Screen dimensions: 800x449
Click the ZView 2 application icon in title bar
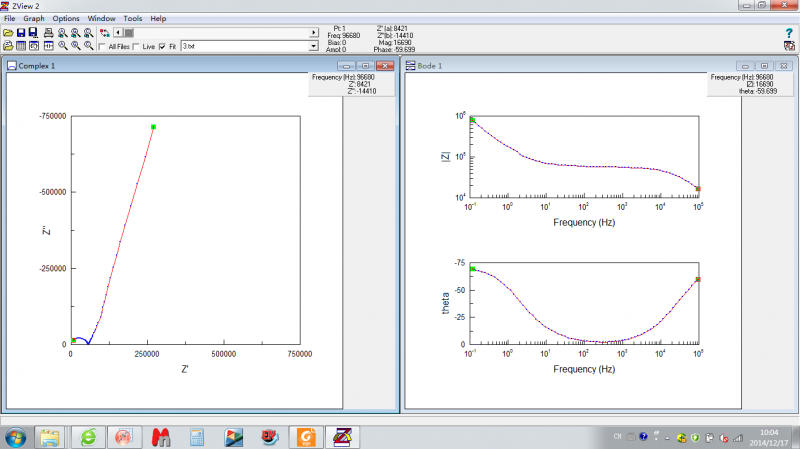5,6
